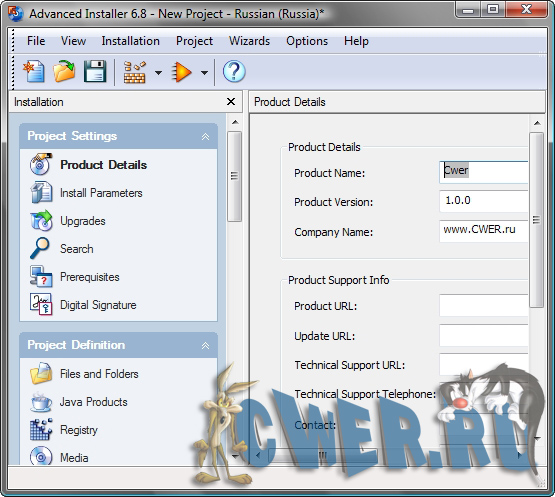Image resolution: width=555 pixels, height=497 pixels.
Task: Select Install Parameters in sidebar
Action: [101, 193]
